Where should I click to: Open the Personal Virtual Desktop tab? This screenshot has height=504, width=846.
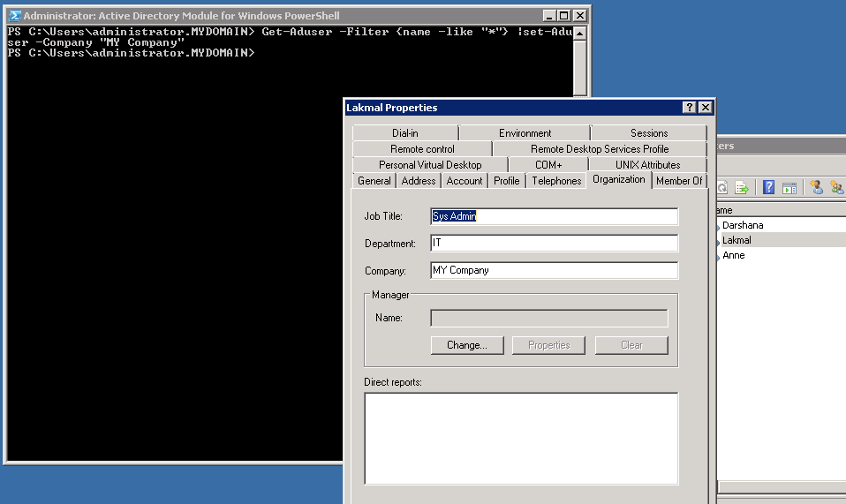click(x=430, y=165)
